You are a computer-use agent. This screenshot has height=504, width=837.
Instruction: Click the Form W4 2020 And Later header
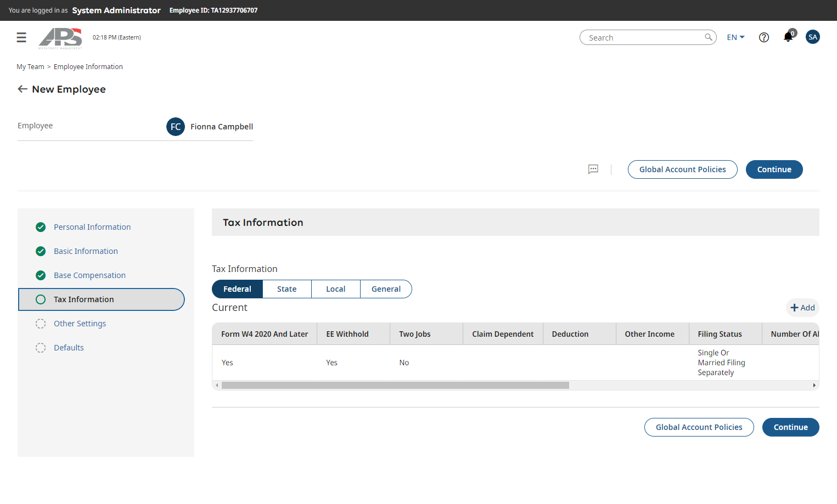click(265, 334)
